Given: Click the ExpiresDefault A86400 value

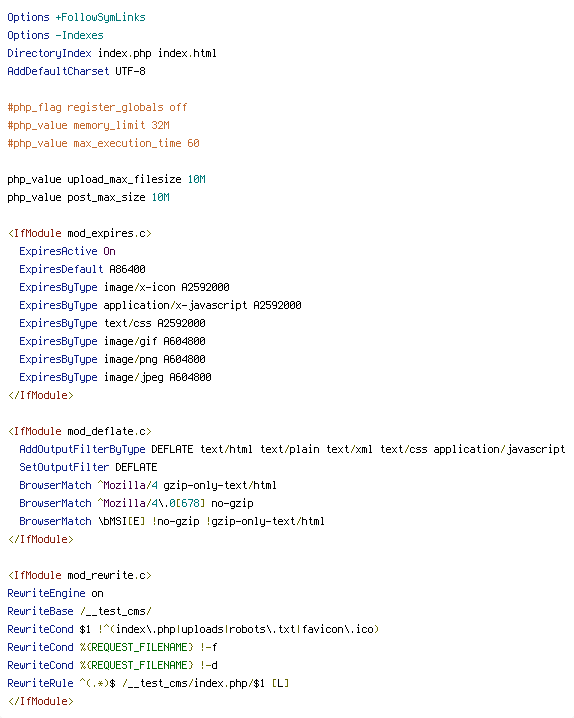Looking at the screenshot, I should 127,269.
